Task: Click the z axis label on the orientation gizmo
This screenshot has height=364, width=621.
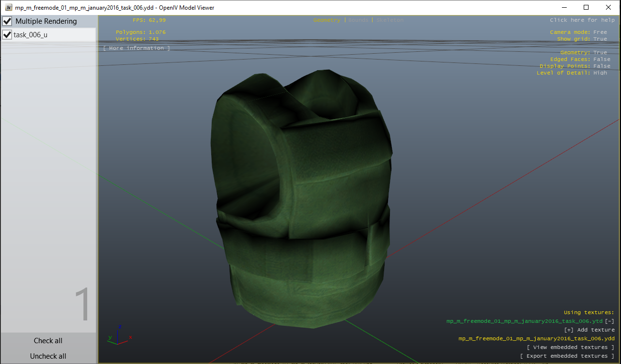Action: tap(119, 328)
